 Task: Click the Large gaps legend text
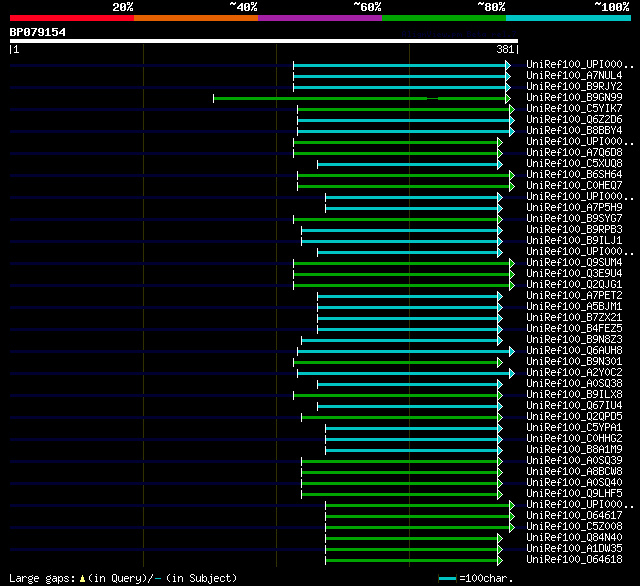[x=42, y=579]
